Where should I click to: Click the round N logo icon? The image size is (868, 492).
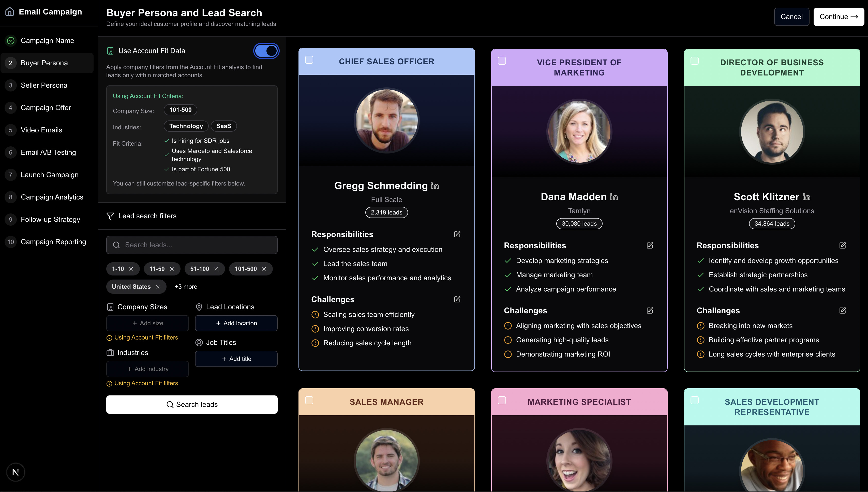16,472
